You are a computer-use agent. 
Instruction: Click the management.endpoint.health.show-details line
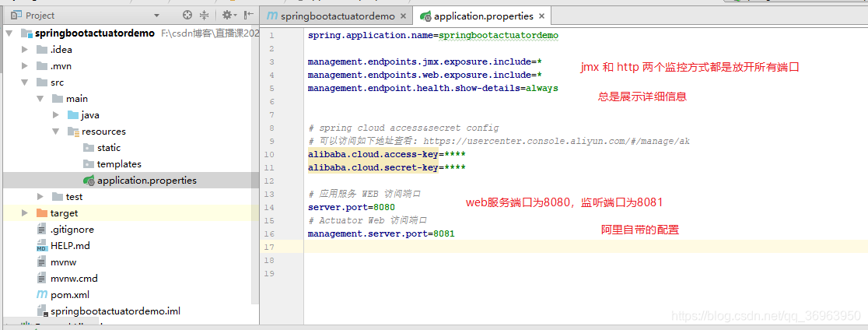click(x=433, y=88)
